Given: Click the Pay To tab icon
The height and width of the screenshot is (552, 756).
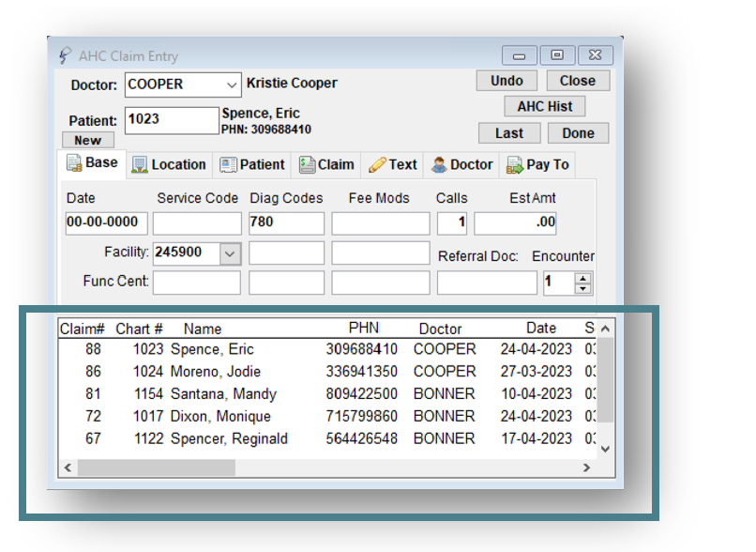Looking at the screenshot, I should tap(514, 165).
